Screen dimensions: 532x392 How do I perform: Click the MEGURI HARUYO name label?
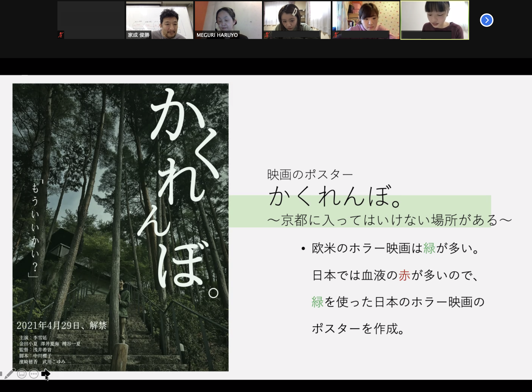click(x=217, y=35)
